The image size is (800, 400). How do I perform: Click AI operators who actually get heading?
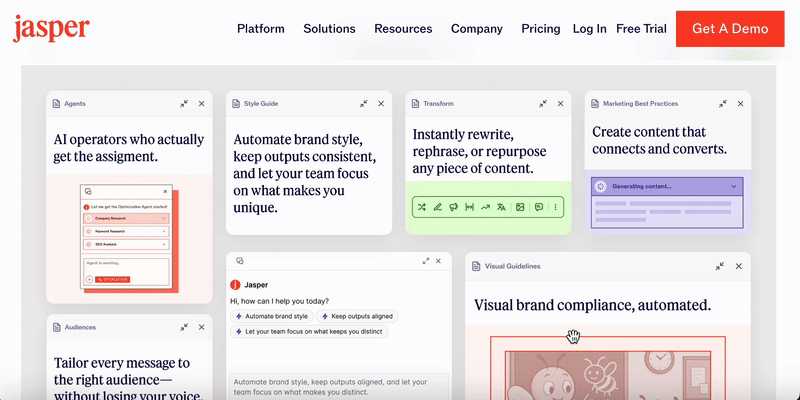[x=129, y=148]
